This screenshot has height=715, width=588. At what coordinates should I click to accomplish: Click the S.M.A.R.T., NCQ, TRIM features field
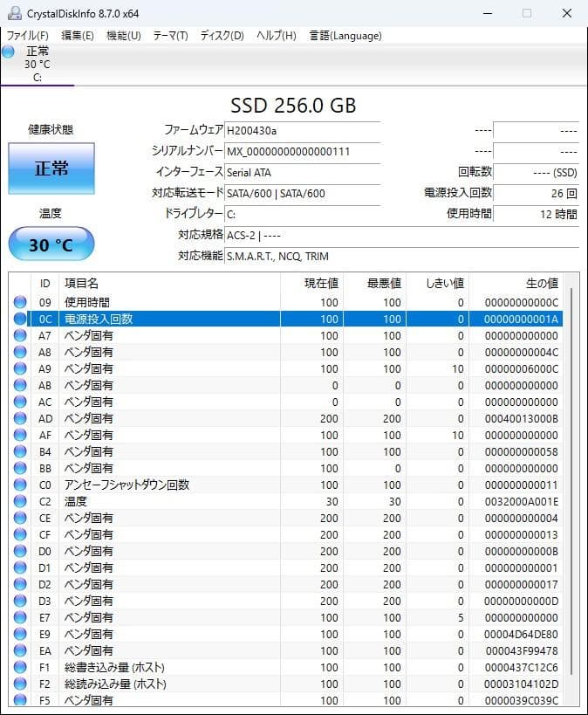pyautogui.click(x=401, y=257)
